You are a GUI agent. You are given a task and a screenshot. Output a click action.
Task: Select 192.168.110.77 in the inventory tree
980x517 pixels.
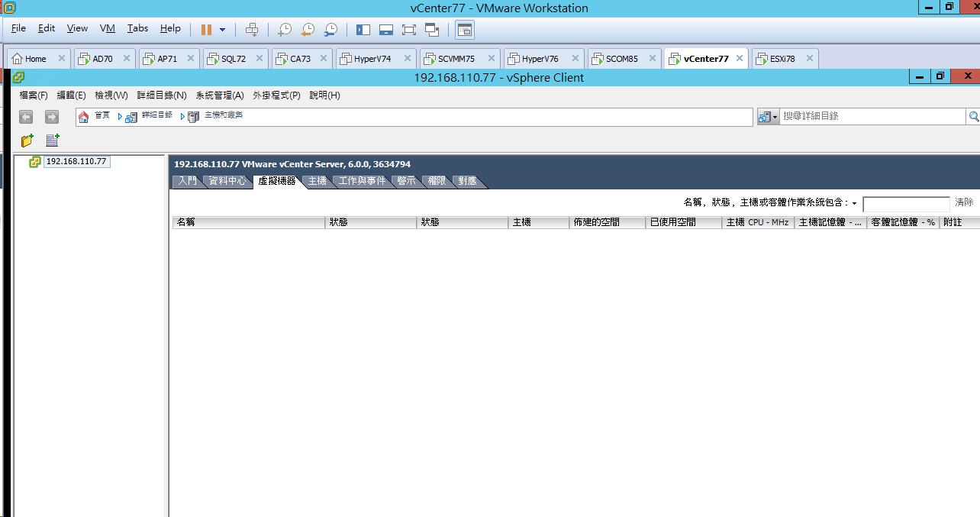(76, 162)
